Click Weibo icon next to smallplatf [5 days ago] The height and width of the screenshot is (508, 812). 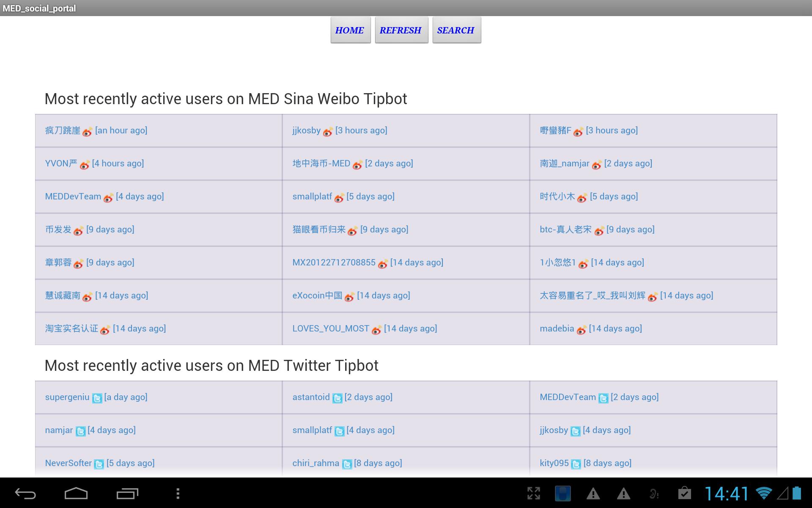coord(339,198)
